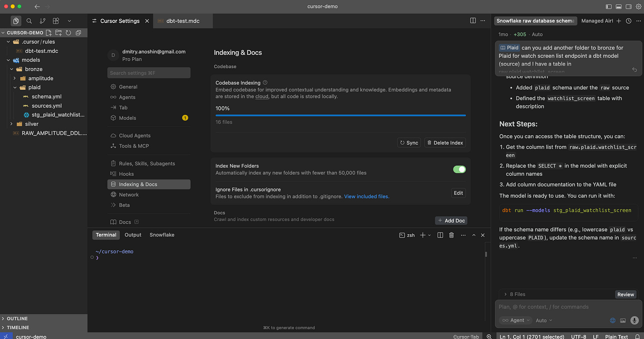Switch to the Output panel tab
This screenshot has width=644, height=339.
(x=133, y=235)
